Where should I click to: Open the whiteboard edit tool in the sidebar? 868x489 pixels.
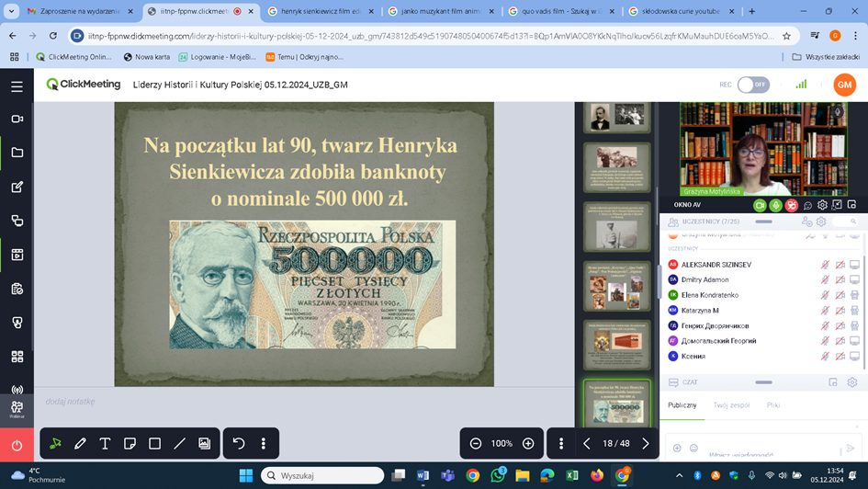point(17,187)
